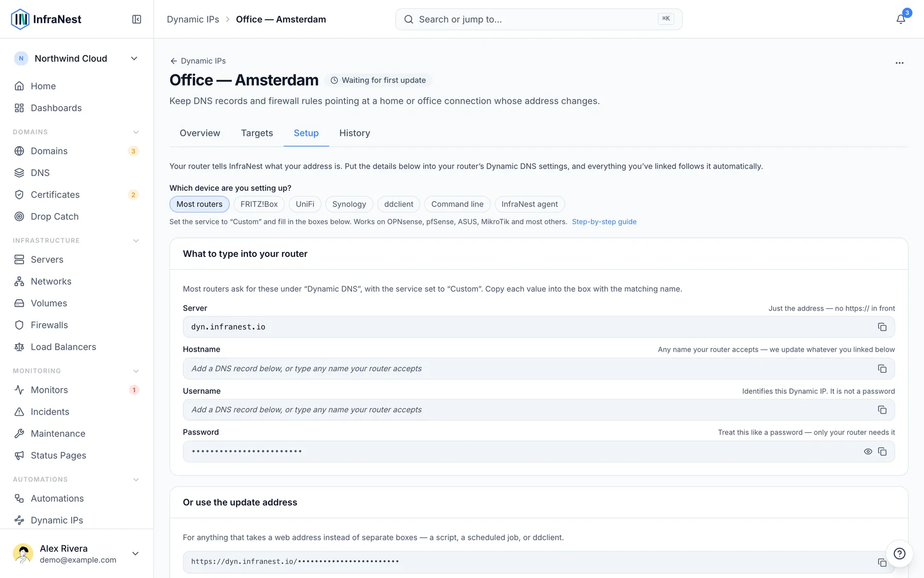Pick the Command line device option
924x578 pixels.
(457, 204)
